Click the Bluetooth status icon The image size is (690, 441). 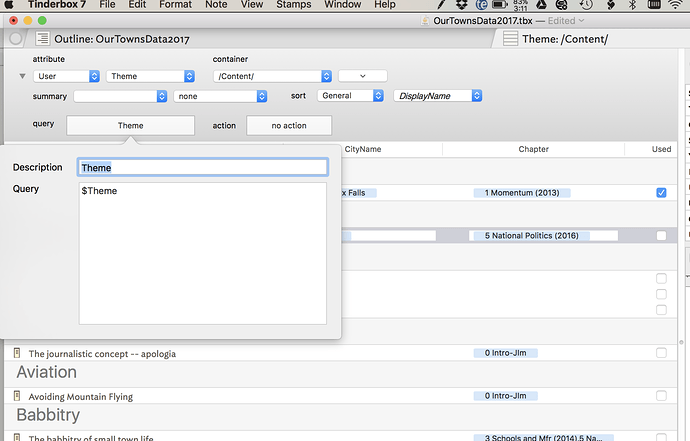coord(632,4)
